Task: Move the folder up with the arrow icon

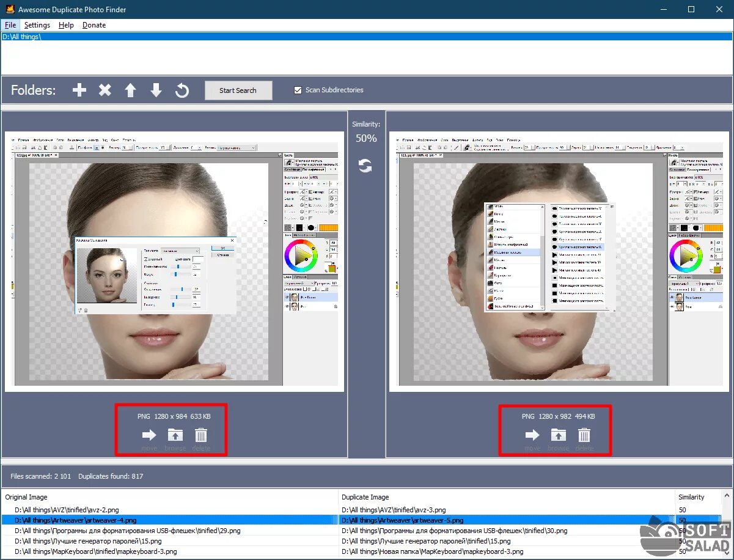Action: 130,90
